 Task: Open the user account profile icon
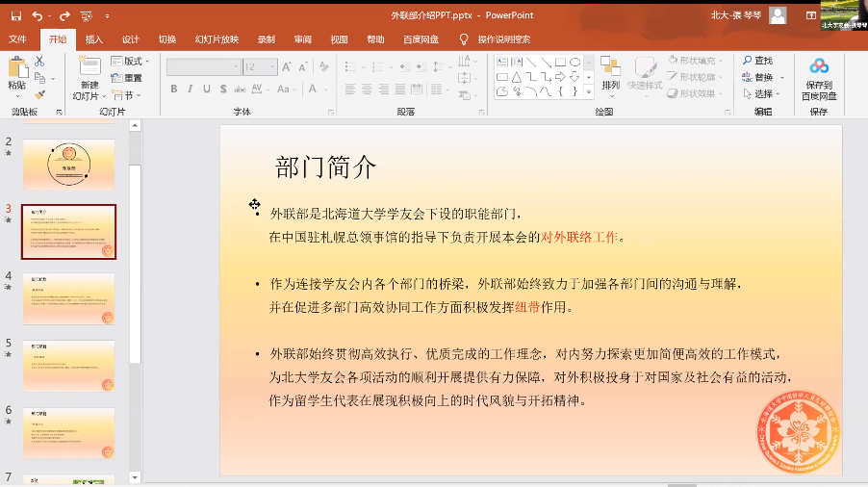point(778,15)
